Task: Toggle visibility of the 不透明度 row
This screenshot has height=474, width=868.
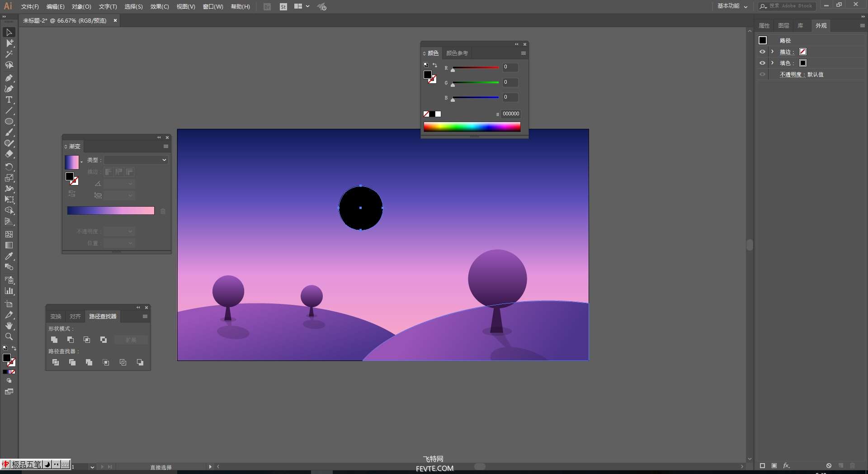Action: pos(762,74)
